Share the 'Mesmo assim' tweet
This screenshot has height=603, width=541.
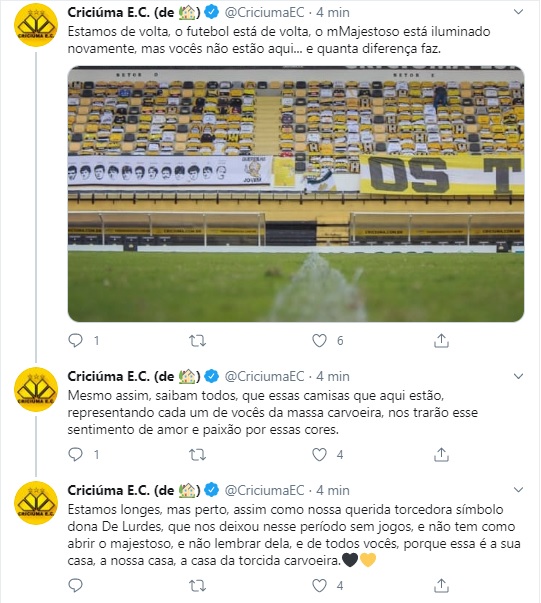click(x=441, y=455)
